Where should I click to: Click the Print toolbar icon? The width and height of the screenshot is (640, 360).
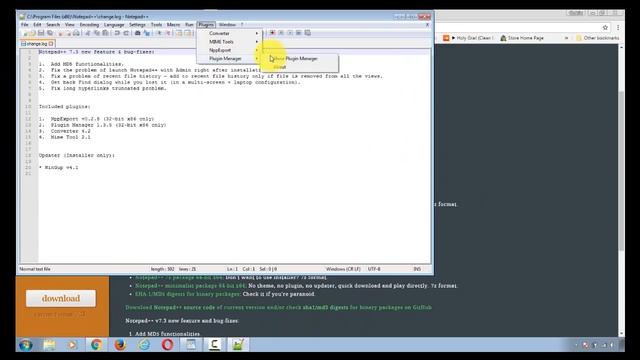point(76,33)
